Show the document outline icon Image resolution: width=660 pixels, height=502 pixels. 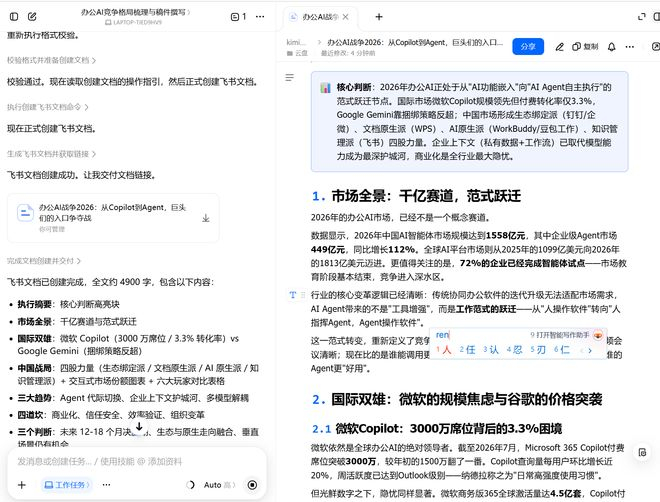click(290, 77)
